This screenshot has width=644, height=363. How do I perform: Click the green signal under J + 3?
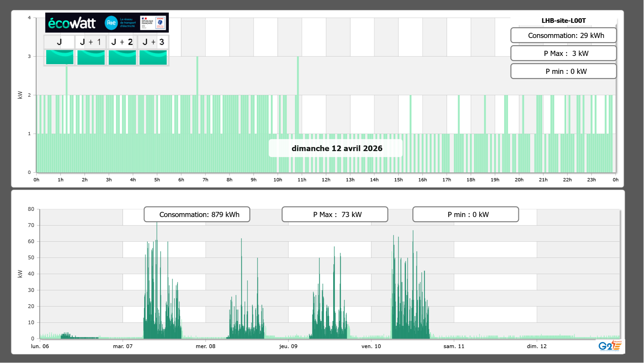point(153,57)
